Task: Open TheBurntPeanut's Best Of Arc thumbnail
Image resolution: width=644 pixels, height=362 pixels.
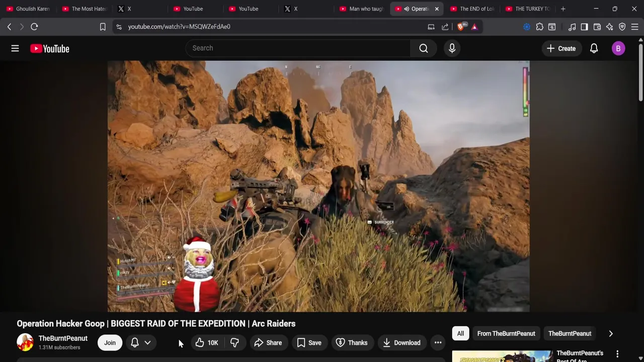Action: point(502,356)
